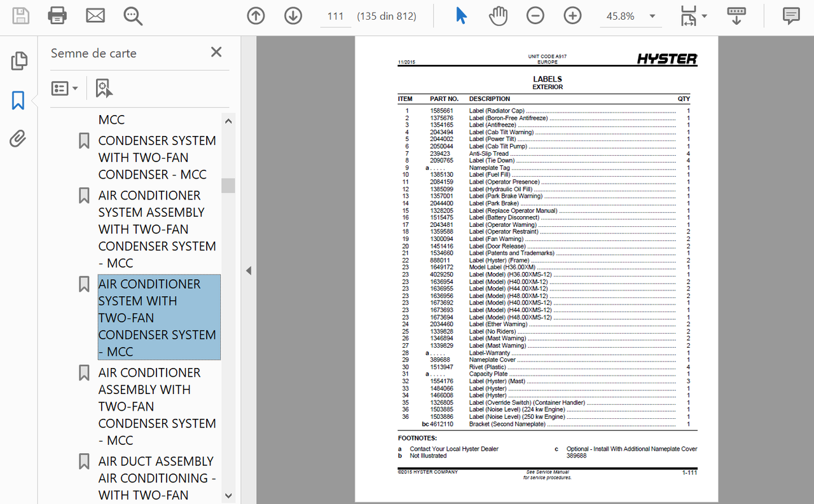The width and height of the screenshot is (814, 504).
Task: Open the comment tool
Action: pos(791,16)
